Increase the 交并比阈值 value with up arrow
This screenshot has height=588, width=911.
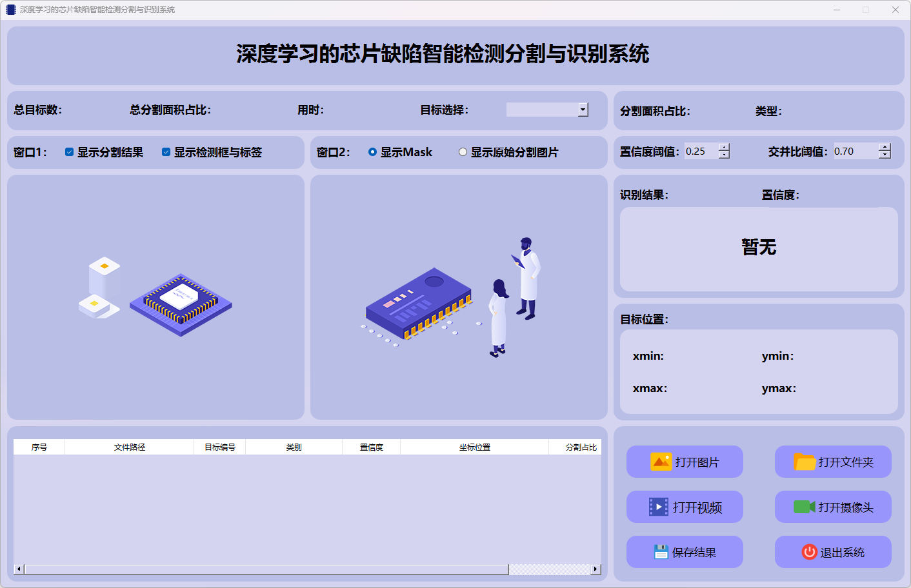885,147
